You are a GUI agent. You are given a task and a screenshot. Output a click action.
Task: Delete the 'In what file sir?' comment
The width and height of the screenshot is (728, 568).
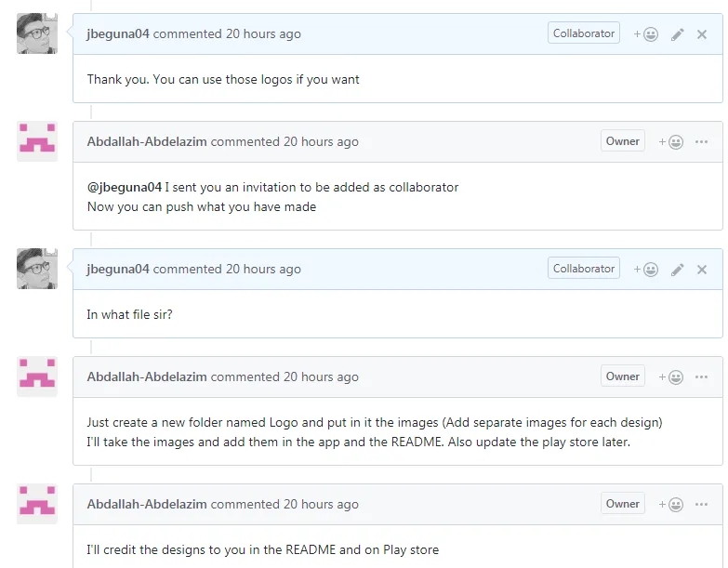point(702,270)
